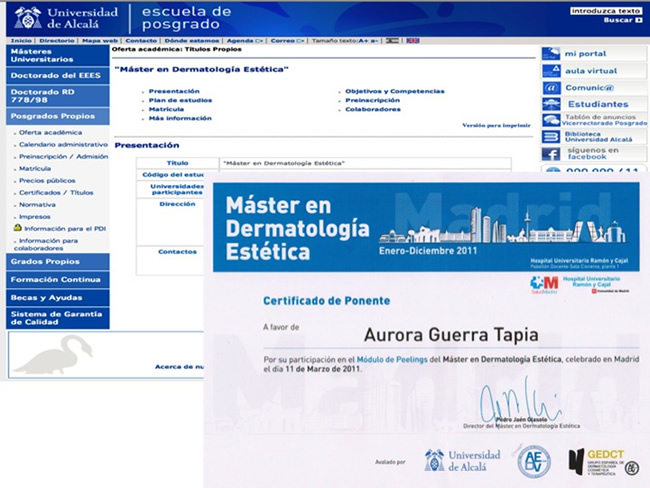Image resolution: width=650 pixels, height=488 pixels.
Task: Open the Tablón de anuncios chat icon
Action: point(551,120)
